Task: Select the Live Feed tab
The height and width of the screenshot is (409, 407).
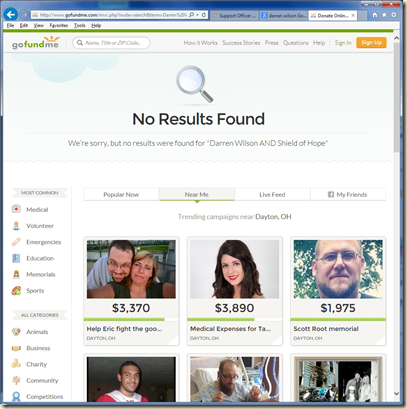Action: pos(272,194)
